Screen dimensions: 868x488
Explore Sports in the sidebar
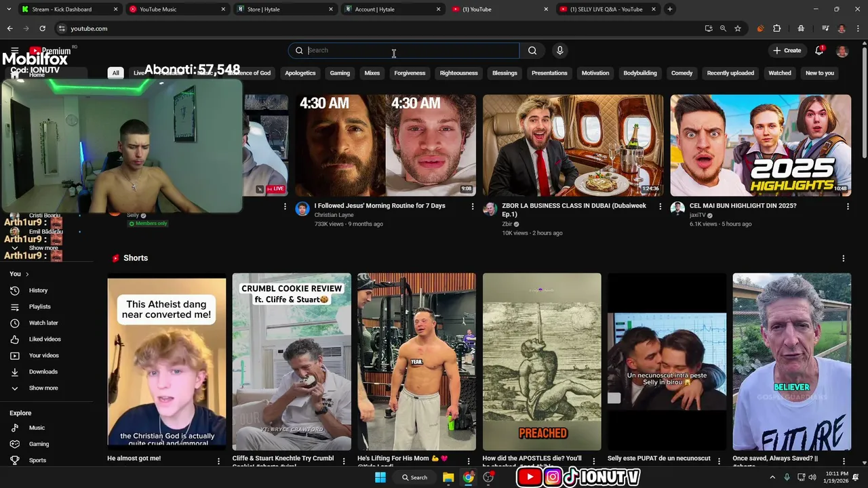click(37, 460)
